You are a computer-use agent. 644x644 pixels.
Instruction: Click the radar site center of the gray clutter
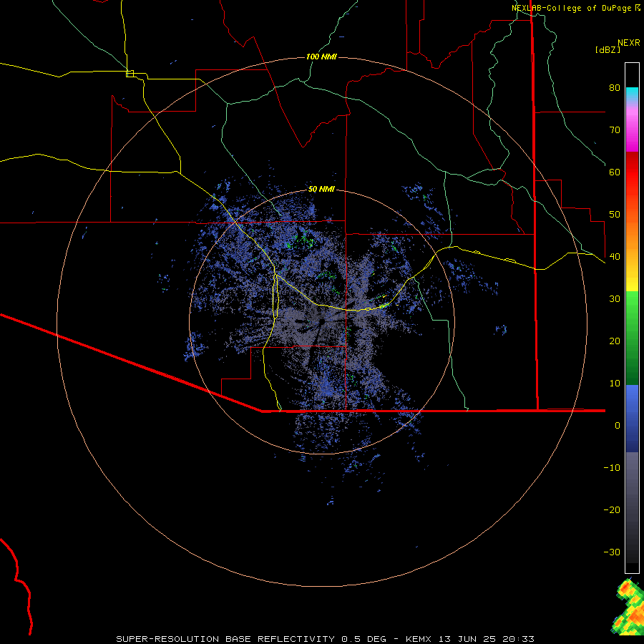coord(321,321)
